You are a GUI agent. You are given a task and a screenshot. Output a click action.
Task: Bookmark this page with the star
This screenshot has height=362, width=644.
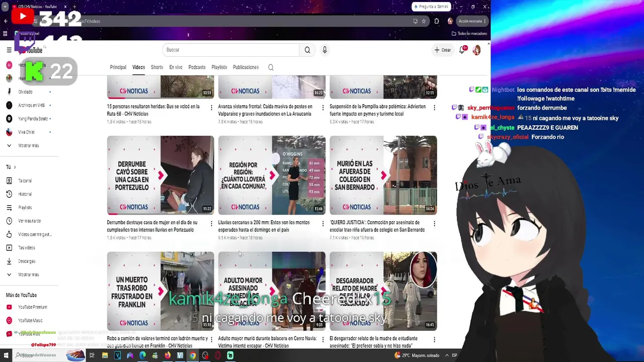tap(424, 21)
